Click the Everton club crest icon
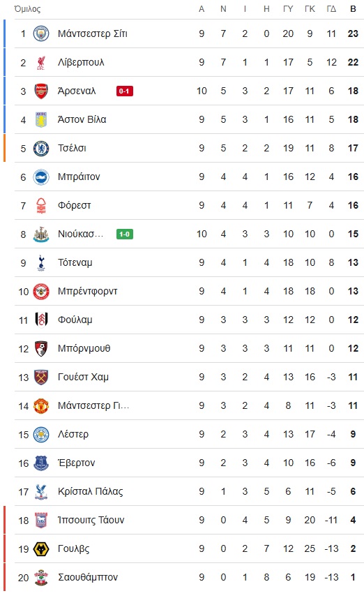This screenshot has height=598, width=364. (41, 463)
